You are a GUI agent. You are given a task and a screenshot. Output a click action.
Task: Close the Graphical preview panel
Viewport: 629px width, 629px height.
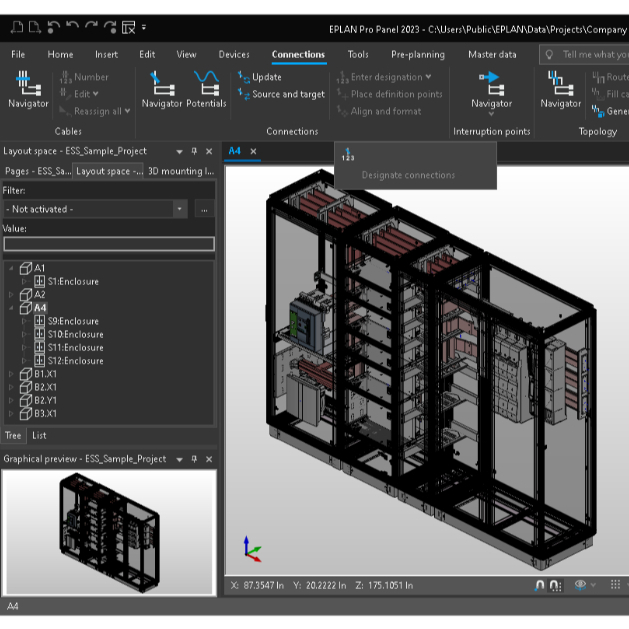(x=209, y=459)
